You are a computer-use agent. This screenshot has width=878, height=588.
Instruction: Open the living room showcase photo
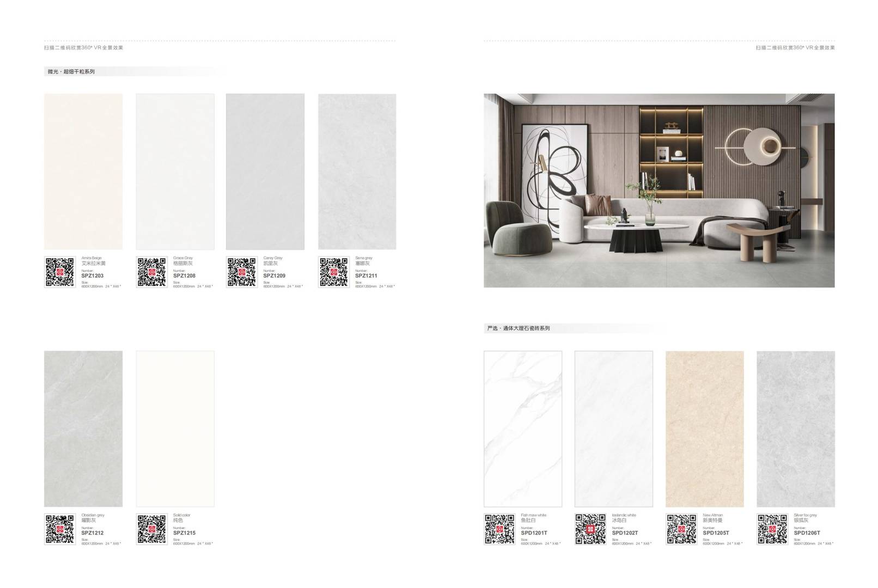click(x=659, y=190)
